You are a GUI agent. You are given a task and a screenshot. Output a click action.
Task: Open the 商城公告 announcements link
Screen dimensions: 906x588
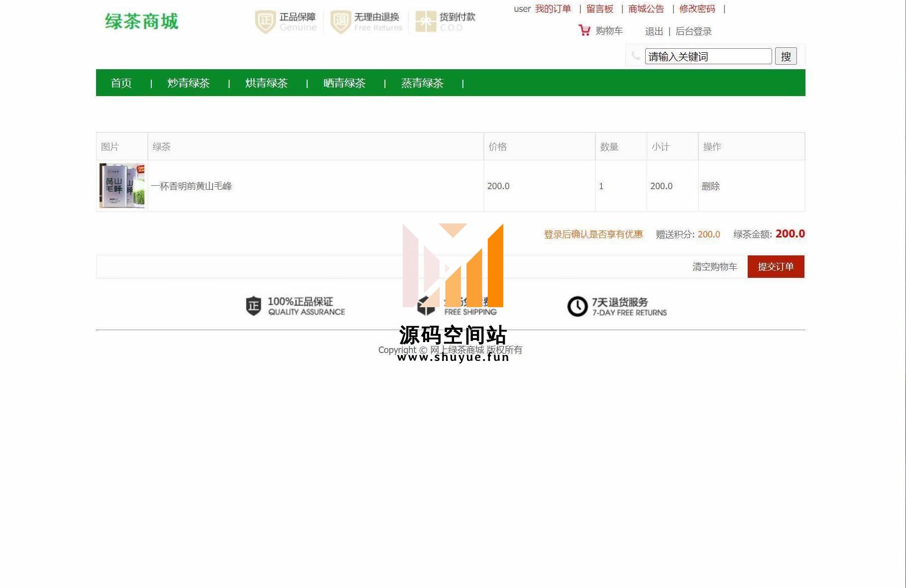click(x=646, y=9)
